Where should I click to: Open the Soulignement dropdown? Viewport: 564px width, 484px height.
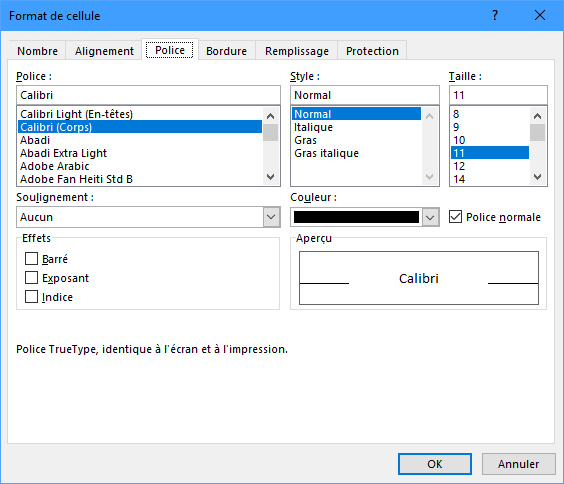pos(271,217)
